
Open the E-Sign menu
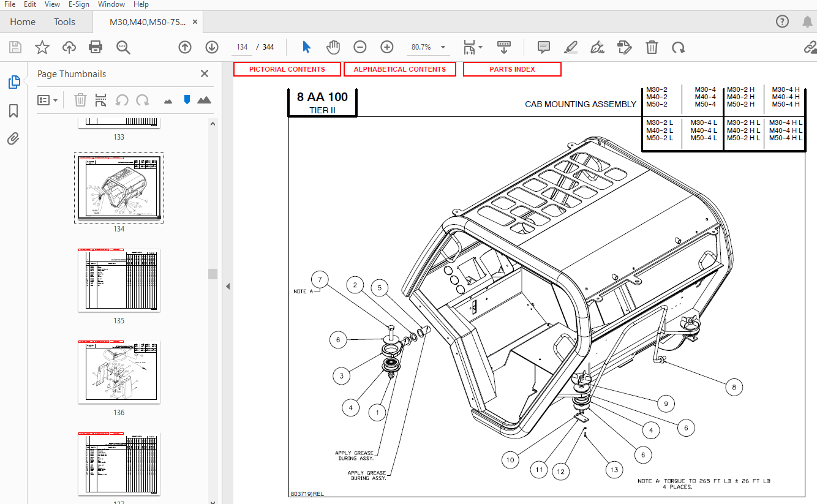pos(78,4)
